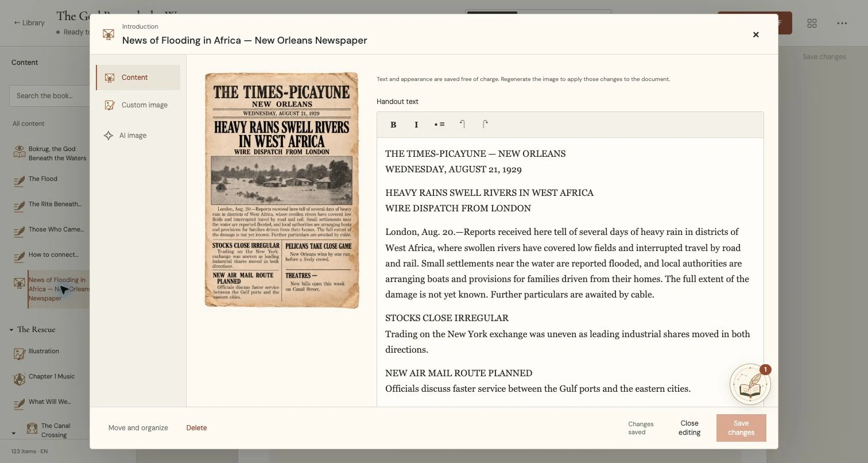
Task: Click the All content label
Action: [29, 124]
